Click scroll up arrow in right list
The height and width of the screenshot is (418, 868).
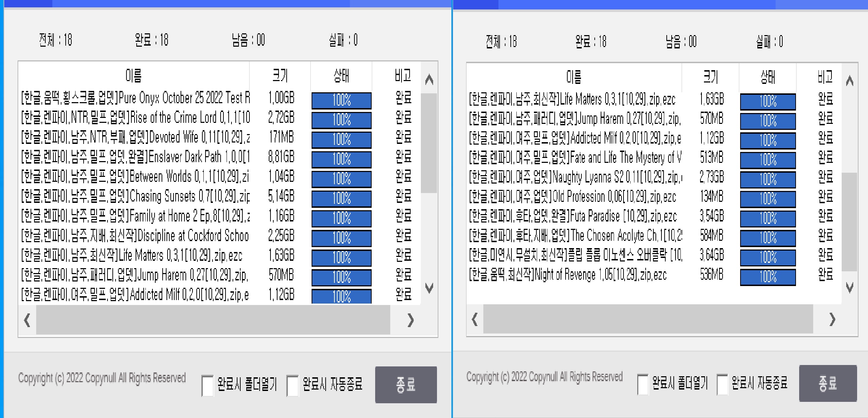(849, 81)
